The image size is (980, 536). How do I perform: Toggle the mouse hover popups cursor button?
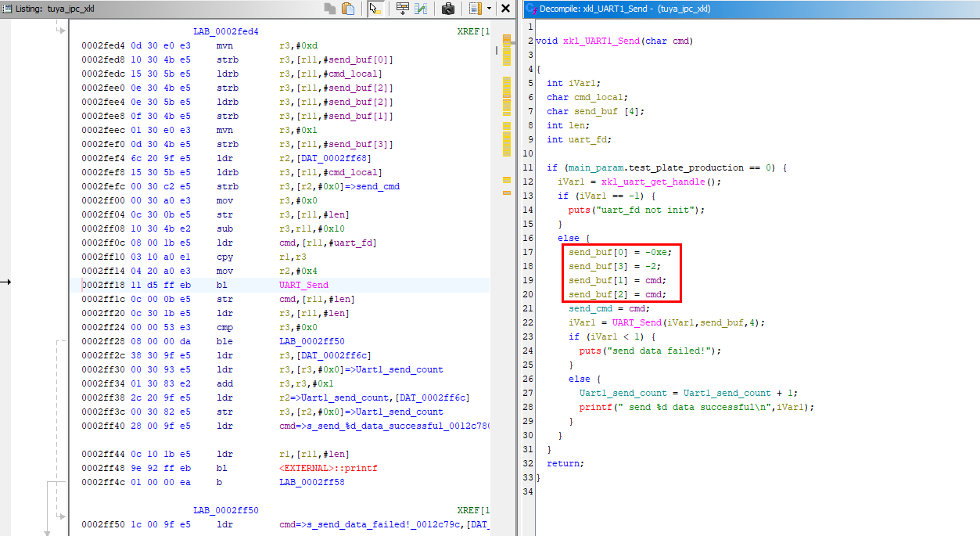coord(375,9)
